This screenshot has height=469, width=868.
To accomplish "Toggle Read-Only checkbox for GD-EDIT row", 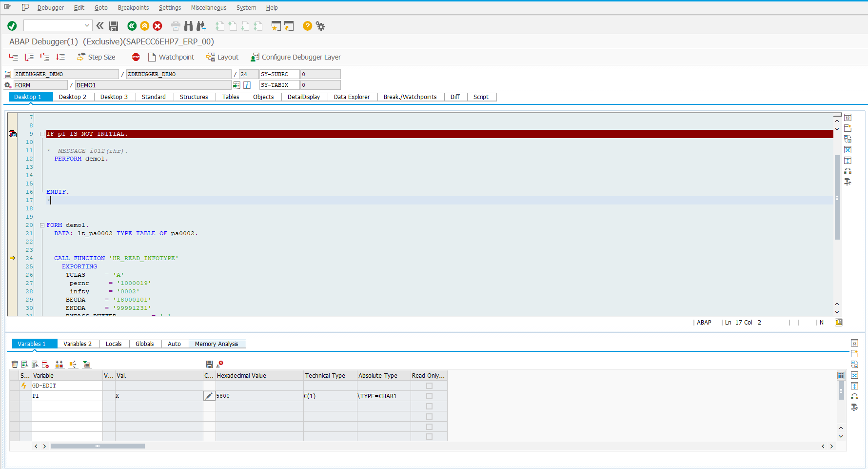I will coord(429,386).
